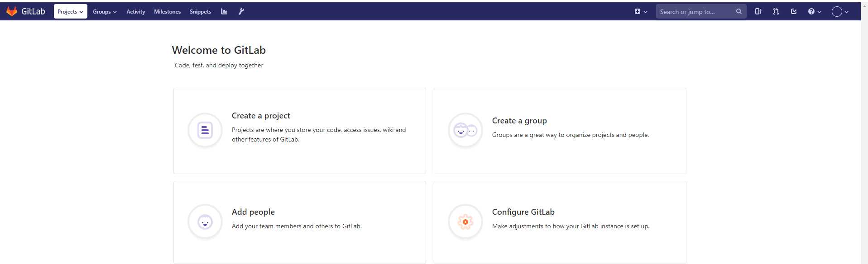Open the user avatar menu
This screenshot has width=868, height=264.
(x=840, y=12)
